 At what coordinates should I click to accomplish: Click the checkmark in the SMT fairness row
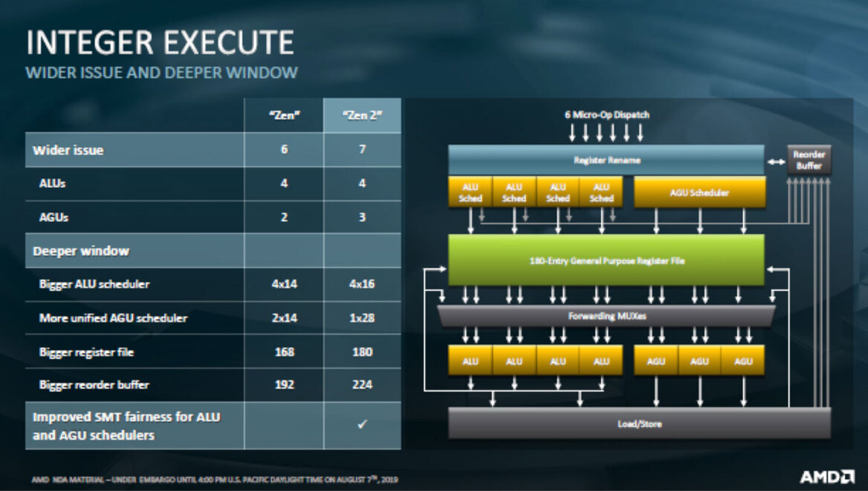point(362,424)
